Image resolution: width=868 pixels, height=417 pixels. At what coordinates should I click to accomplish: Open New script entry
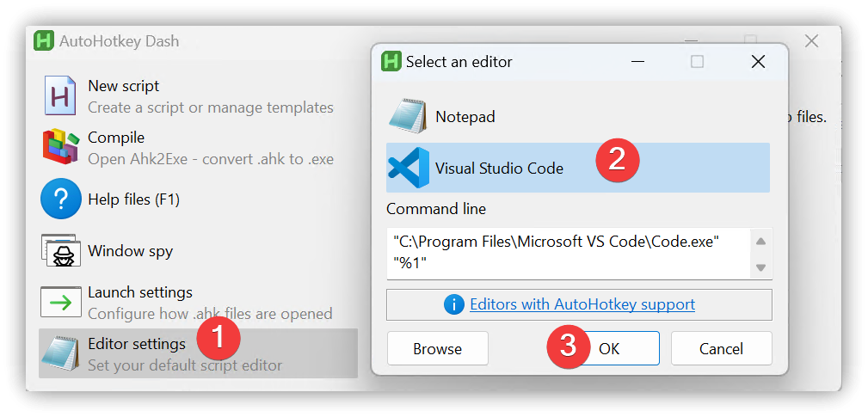tap(198, 95)
